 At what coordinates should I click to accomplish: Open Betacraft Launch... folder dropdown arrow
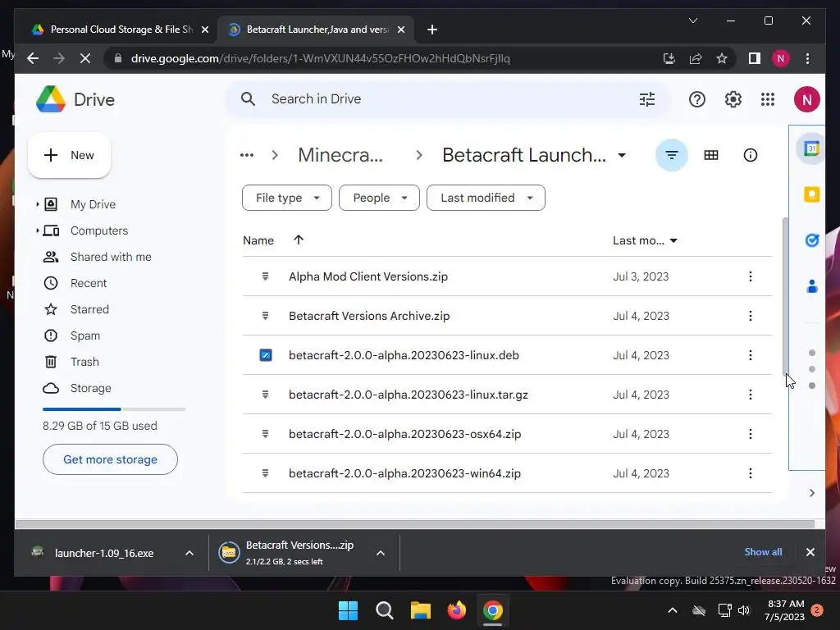pyautogui.click(x=622, y=155)
